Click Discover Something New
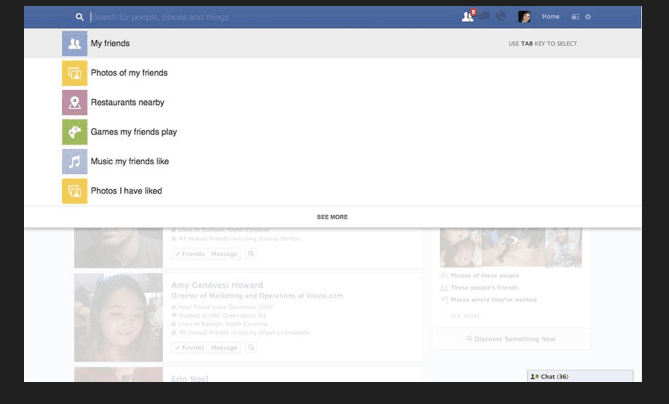The width and height of the screenshot is (669, 404). click(x=511, y=339)
